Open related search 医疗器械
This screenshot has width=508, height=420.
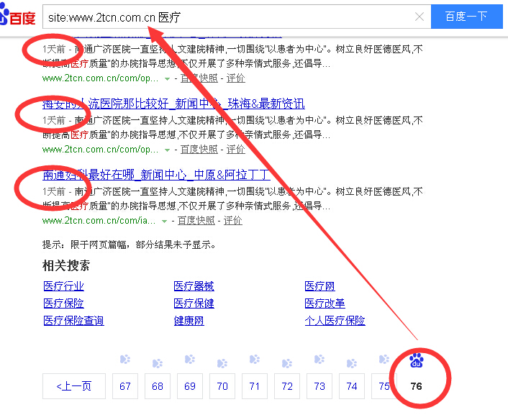pos(194,286)
